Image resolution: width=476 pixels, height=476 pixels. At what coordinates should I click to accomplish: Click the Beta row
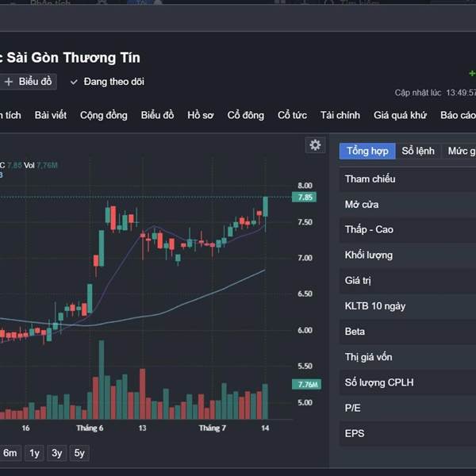coord(408,332)
